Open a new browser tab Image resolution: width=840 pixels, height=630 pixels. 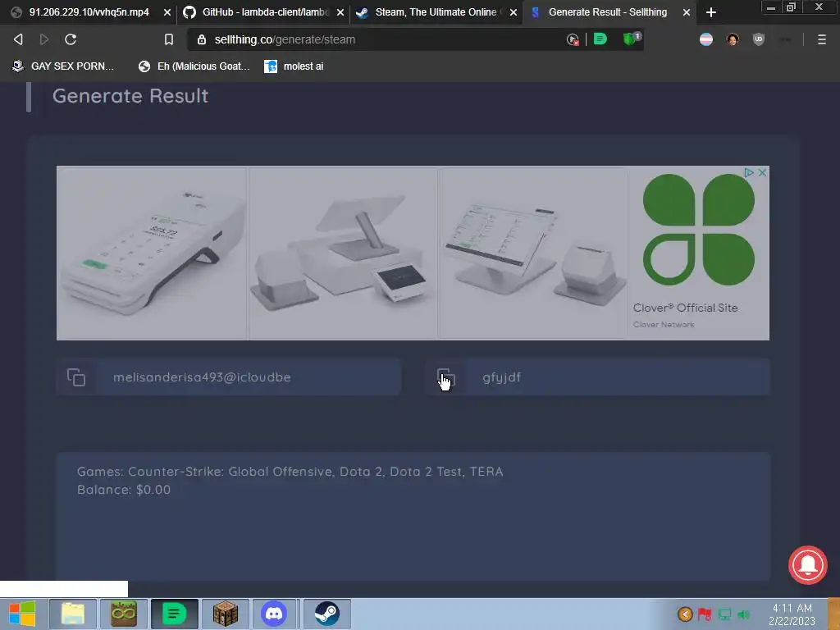711,12
